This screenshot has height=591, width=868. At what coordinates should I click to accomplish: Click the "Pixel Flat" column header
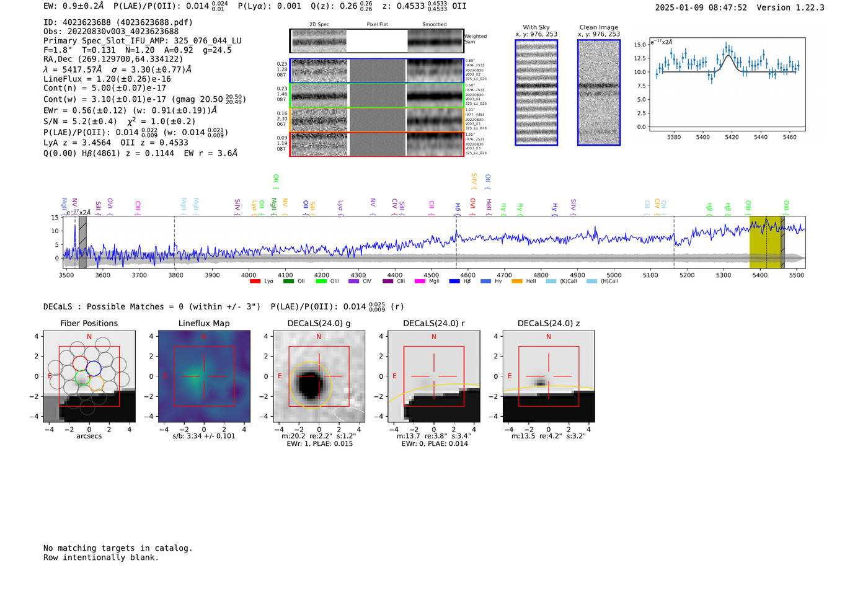[x=377, y=25]
